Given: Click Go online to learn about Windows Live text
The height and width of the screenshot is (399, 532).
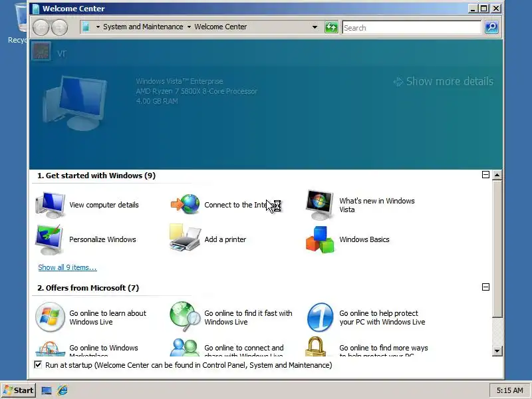Looking at the screenshot, I should pyautogui.click(x=108, y=318).
